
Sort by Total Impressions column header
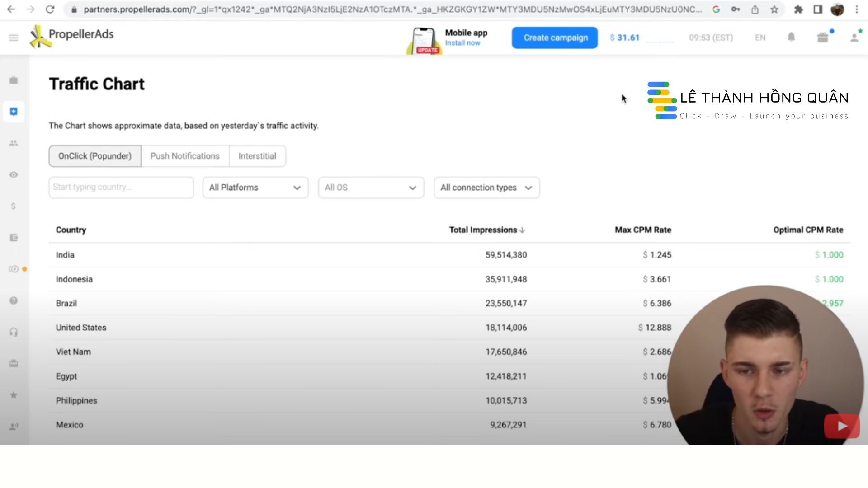pos(486,230)
